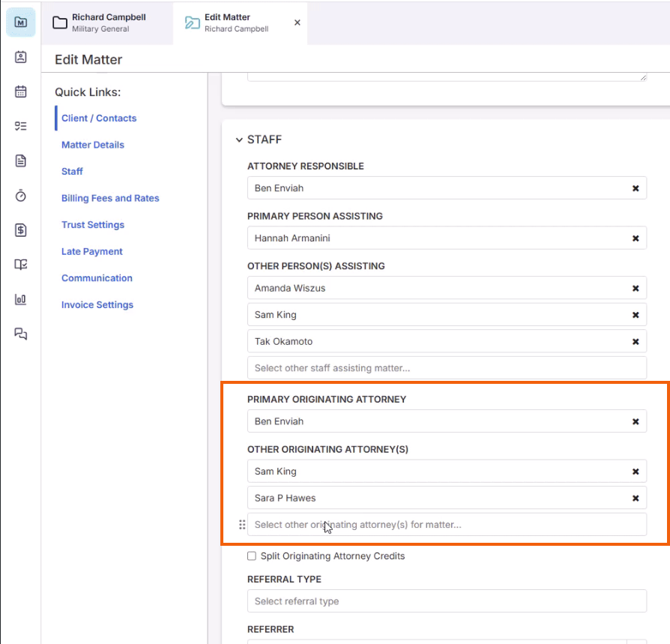Open the Billing dollar icon in sidebar
This screenshot has height=644, width=670.
tap(20, 230)
